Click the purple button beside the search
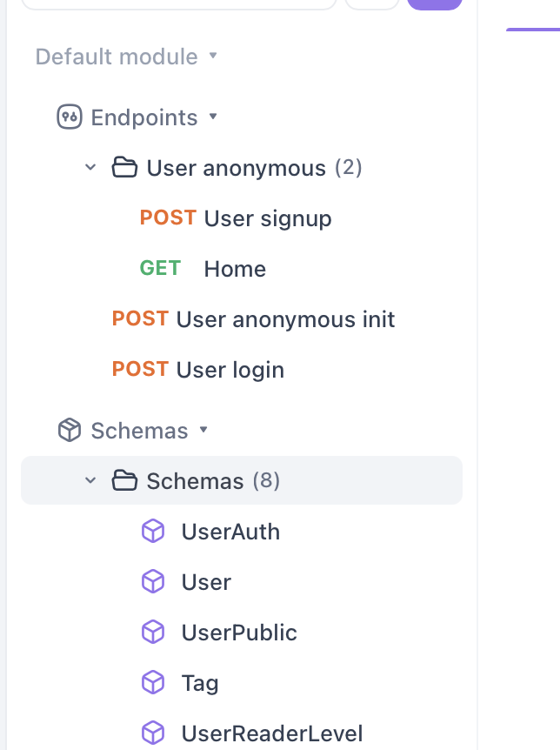560x750 pixels. [435, 3]
